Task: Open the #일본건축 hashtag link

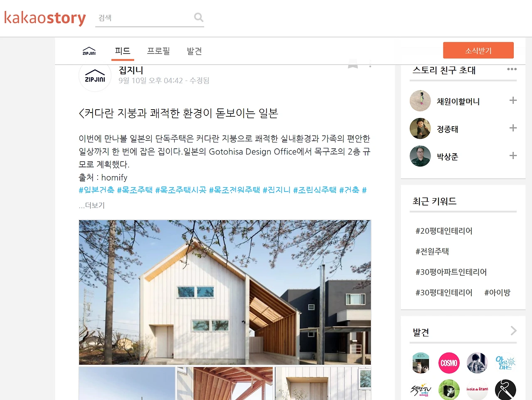Action: click(96, 190)
